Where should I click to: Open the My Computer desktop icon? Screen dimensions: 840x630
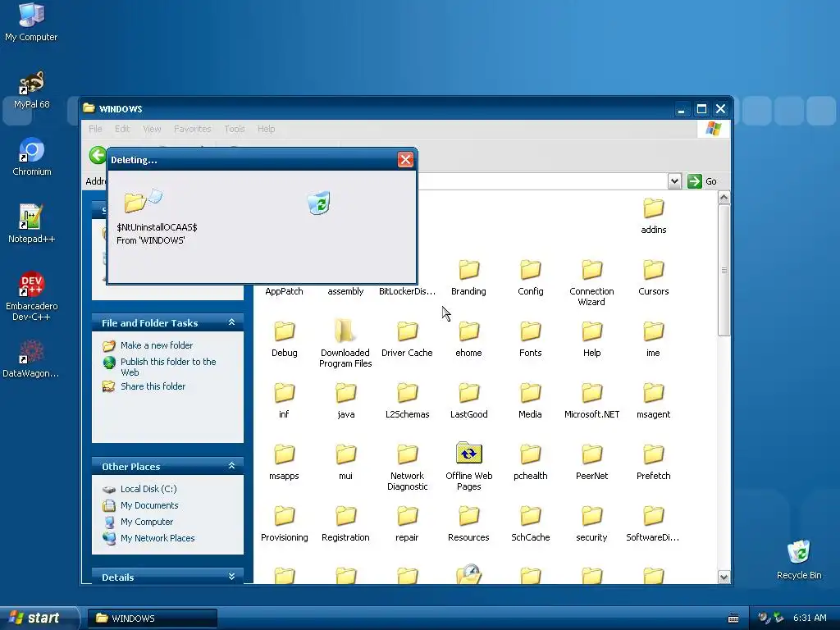31,22
